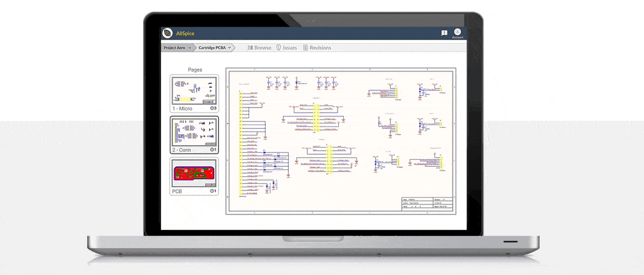Image resolution: width=644 pixels, height=275 pixels.
Task: Click the AllSpice leaf logo icon
Action: tap(168, 33)
